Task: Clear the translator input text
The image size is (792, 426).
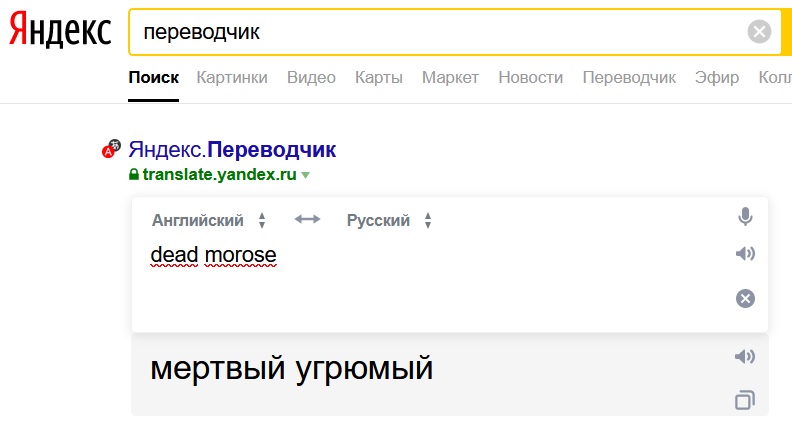Action: tap(745, 298)
